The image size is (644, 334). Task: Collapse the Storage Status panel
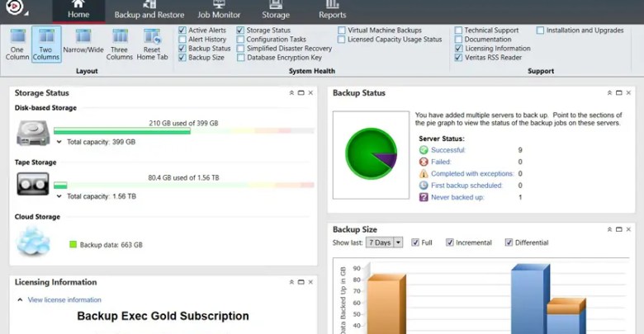[x=291, y=93]
